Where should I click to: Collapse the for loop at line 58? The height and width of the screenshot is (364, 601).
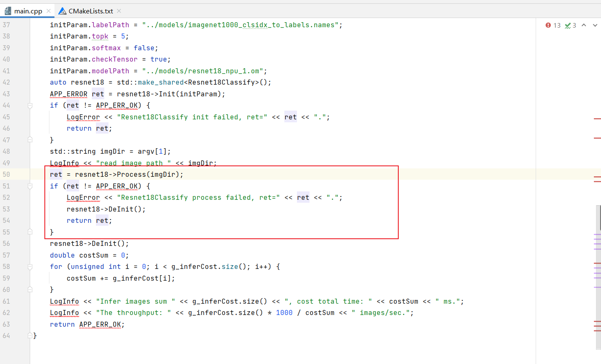(x=30, y=267)
